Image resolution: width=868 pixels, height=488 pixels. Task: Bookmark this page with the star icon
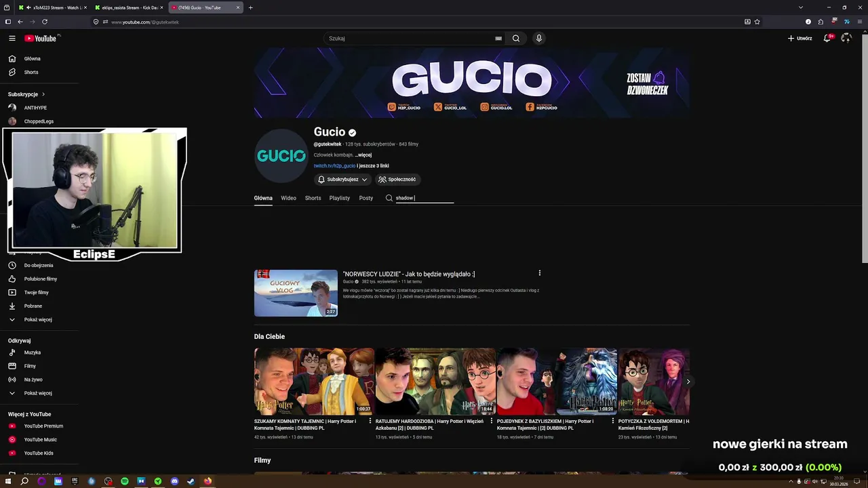coord(757,22)
